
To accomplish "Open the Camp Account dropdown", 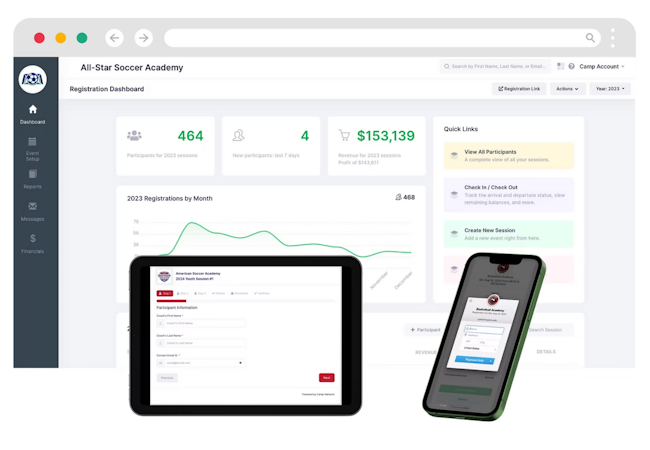I will coord(601,66).
